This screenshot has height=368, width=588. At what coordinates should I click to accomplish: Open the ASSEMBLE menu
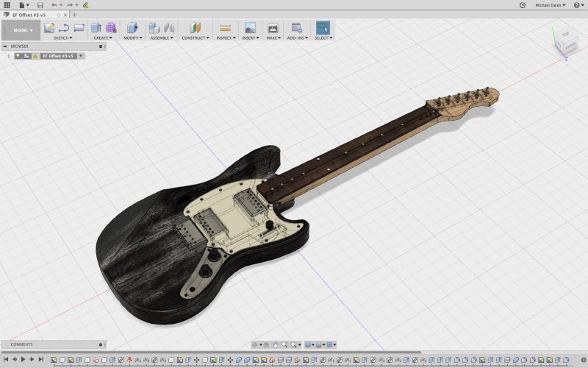pyautogui.click(x=162, y=38)
